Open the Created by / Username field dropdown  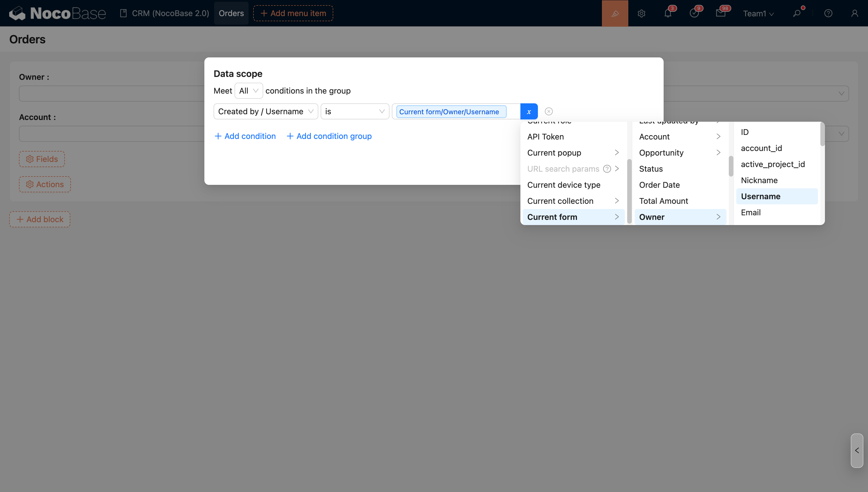pyautogui.click(x=266, y=111)
